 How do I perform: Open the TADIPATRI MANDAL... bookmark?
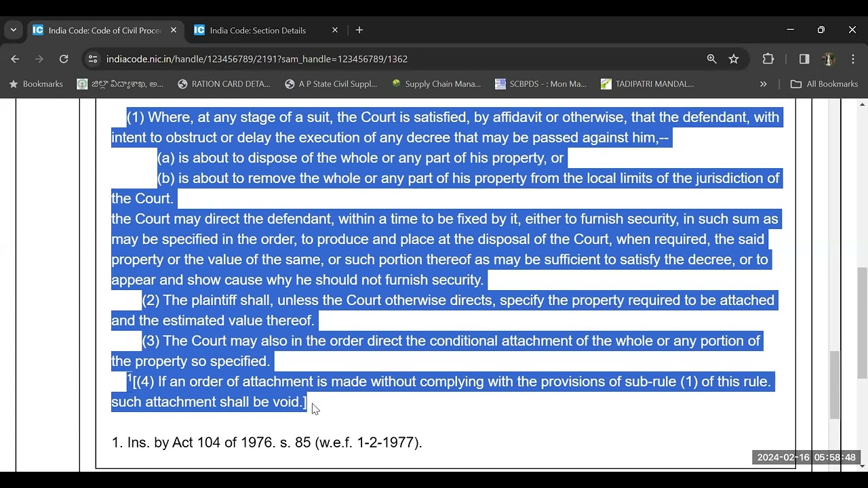pos(648,84)
